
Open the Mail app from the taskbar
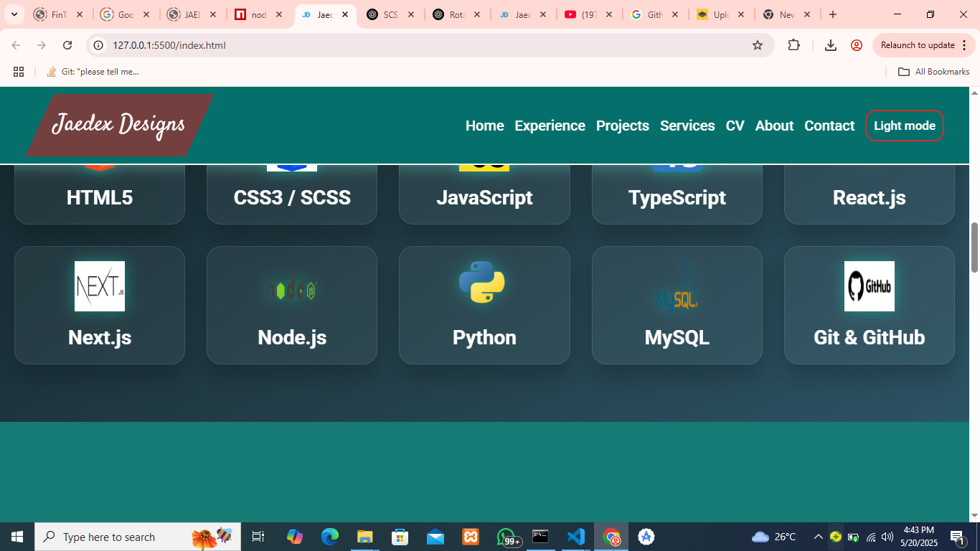435,537
